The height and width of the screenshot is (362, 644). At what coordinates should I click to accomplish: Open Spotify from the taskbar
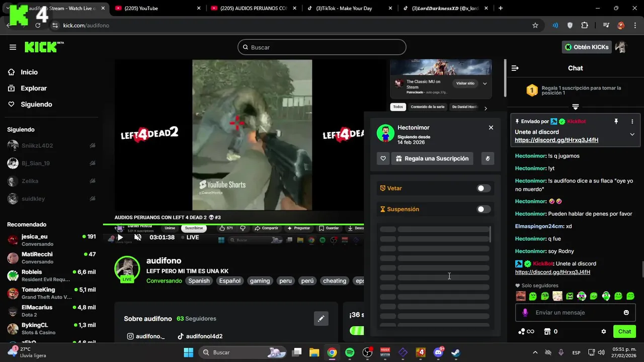350,352
